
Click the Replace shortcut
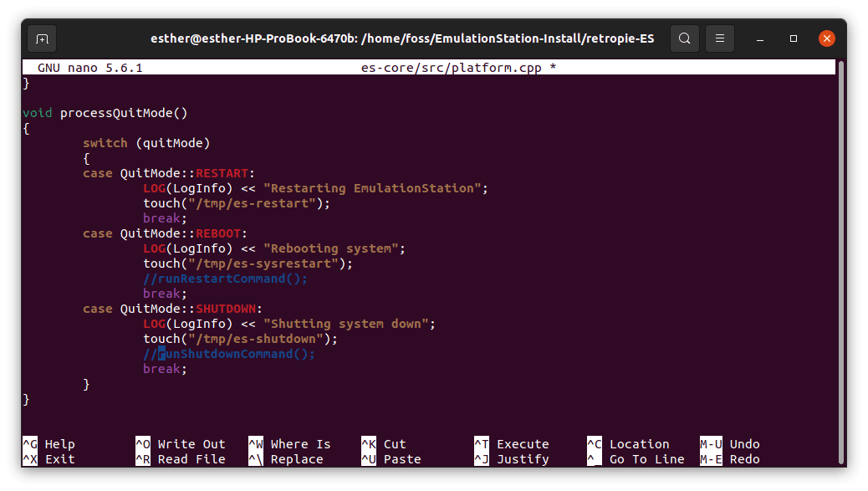click(x=291, y=458)
